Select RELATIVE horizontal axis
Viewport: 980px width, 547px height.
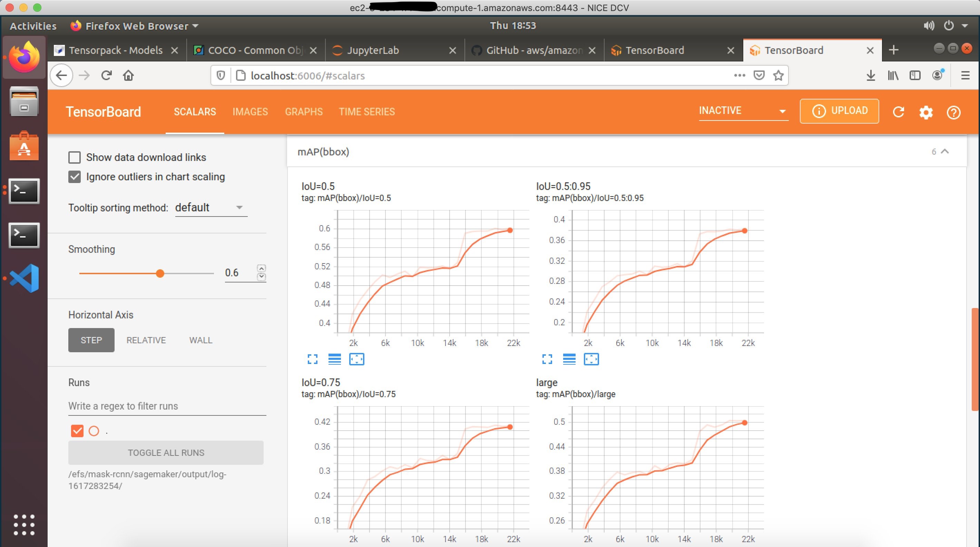pos(146,340)
